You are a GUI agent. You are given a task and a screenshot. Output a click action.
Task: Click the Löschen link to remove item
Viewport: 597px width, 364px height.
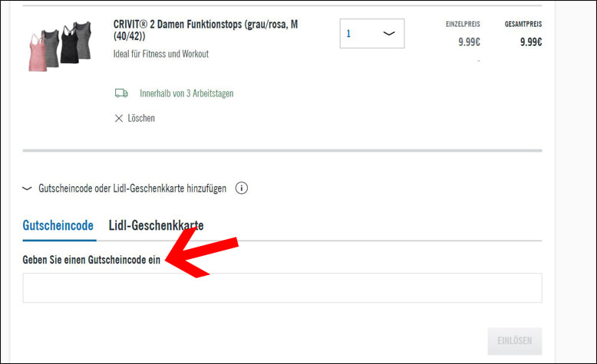[x=141, y=118]
